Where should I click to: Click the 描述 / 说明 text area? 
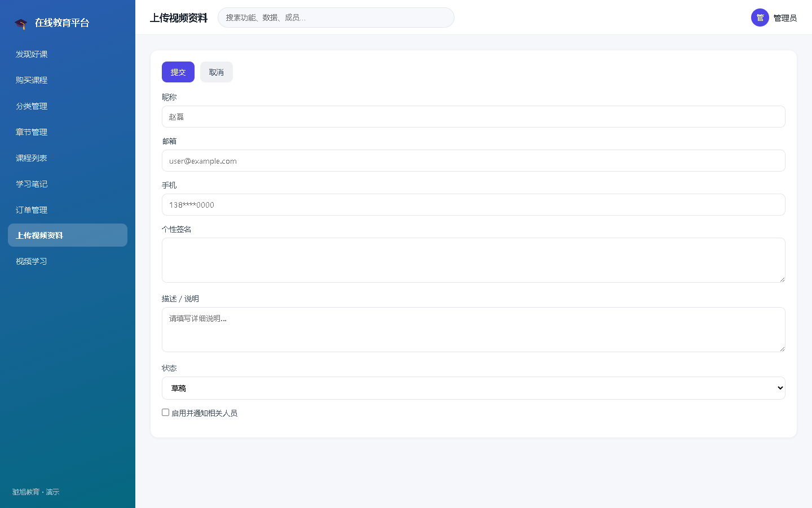(474, 330)
